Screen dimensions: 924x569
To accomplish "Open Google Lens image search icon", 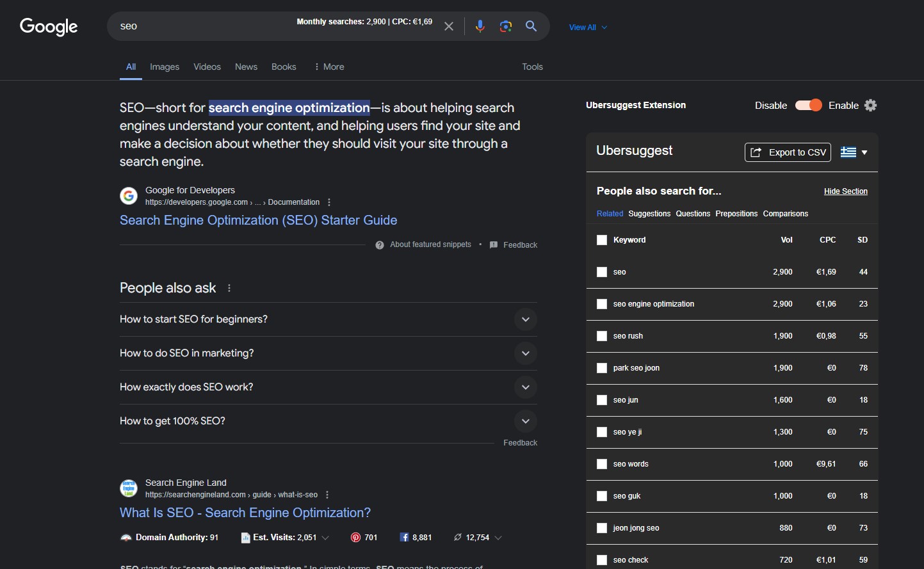I will [506, 26].
